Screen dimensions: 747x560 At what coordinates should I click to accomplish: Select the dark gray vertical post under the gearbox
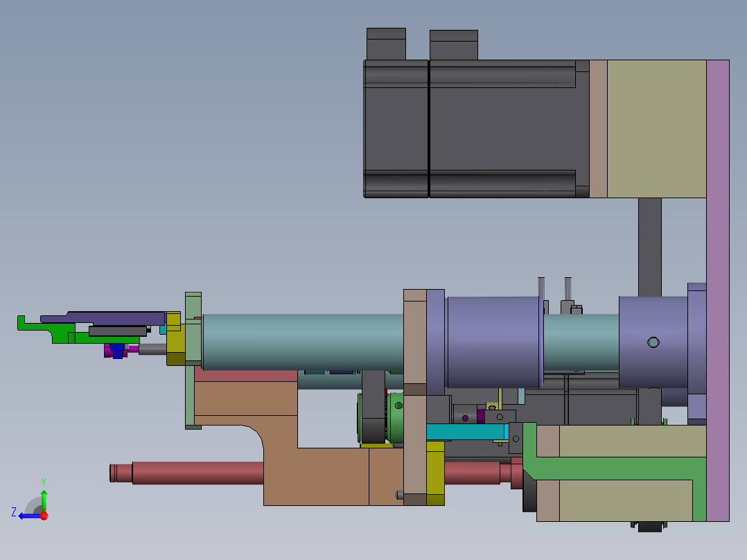pyautogui.click(x=650, y=247)
